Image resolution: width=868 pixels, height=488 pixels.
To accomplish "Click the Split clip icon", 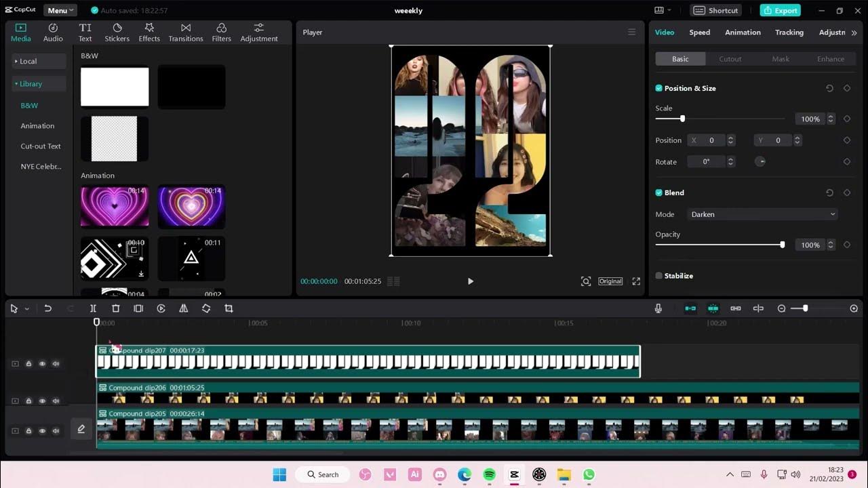I will tap(94, 308).
